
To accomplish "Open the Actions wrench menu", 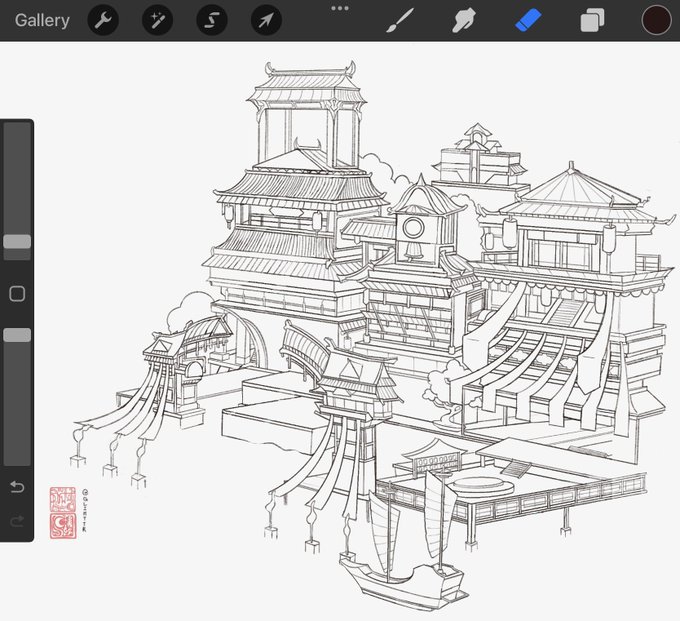I will (103, 20).
